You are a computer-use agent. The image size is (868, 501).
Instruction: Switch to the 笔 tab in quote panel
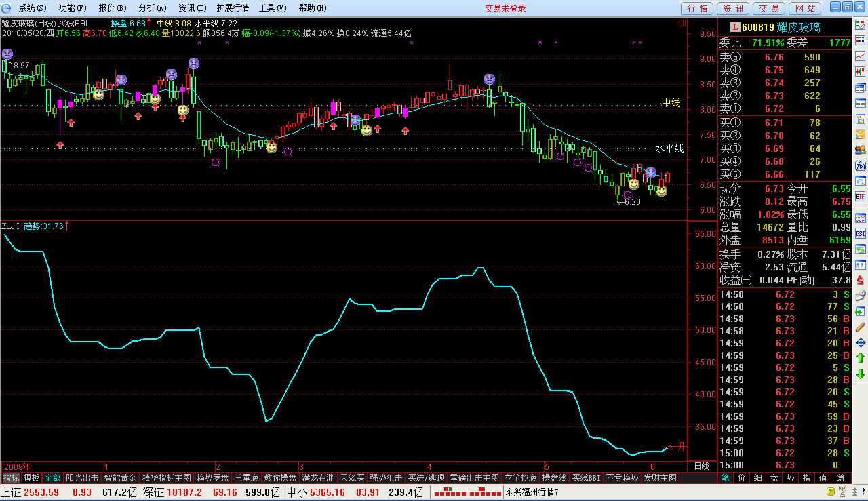pos(725,478)
